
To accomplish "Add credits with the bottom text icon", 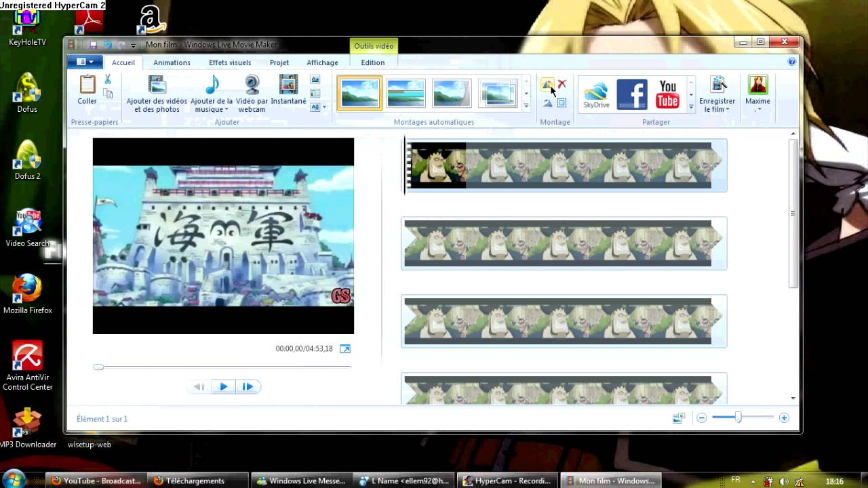I will coord(315,106).
